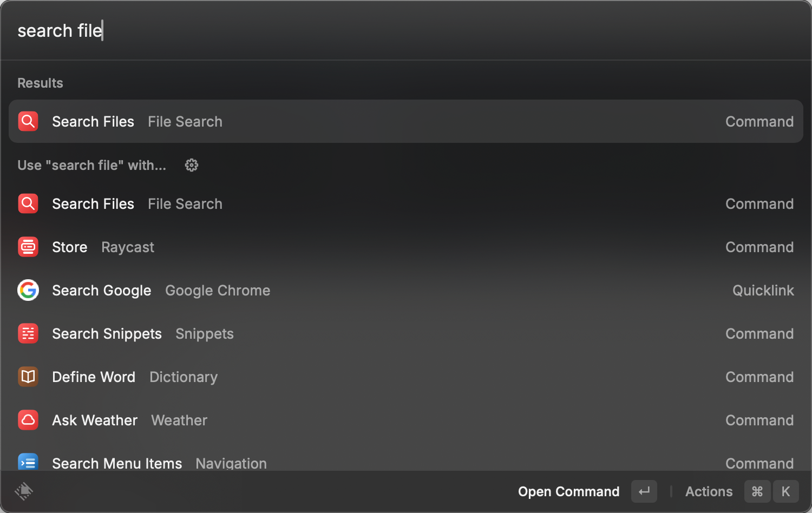
Task: Click the Quicklink label on the Search Google row
Action: (x=763, y=291)
